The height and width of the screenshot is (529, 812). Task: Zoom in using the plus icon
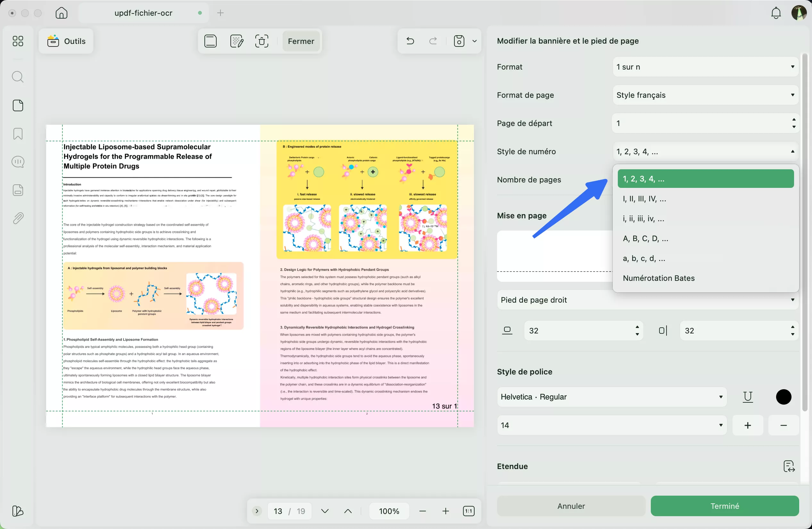(445, 511)
